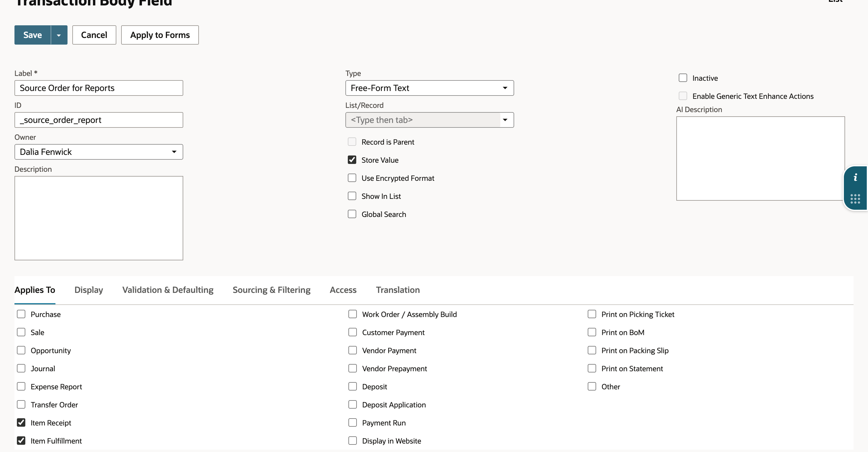This screenshot has width=868, height=452.
Task: Click the Cancel button
Action: pos(94,35)
